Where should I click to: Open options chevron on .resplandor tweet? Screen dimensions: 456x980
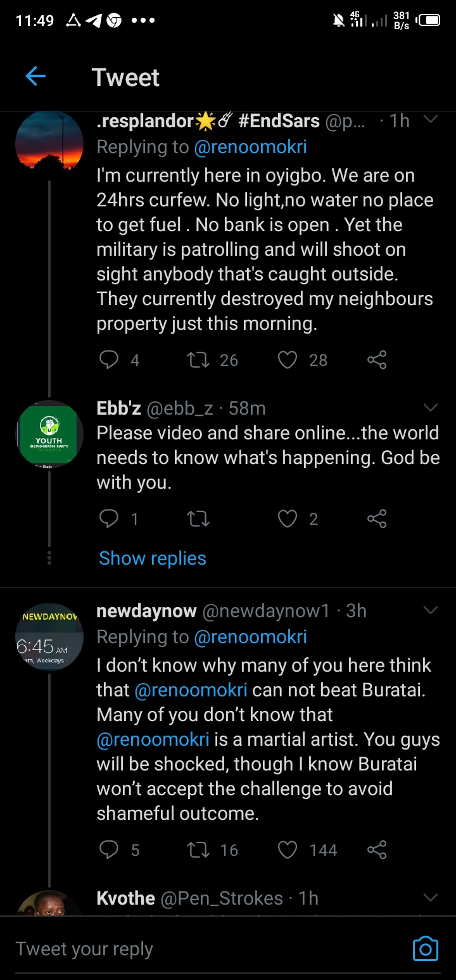[431, 120]
